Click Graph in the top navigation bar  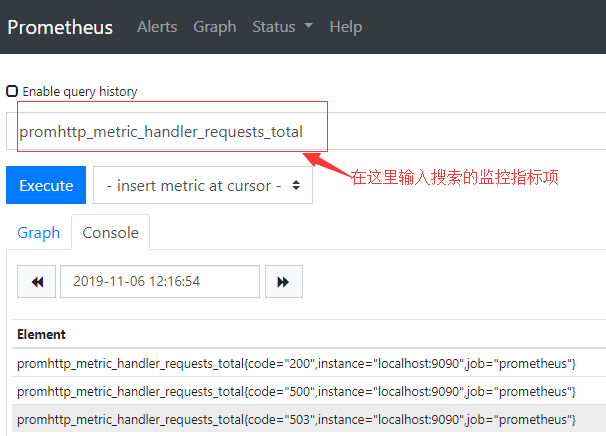[216, 27]
